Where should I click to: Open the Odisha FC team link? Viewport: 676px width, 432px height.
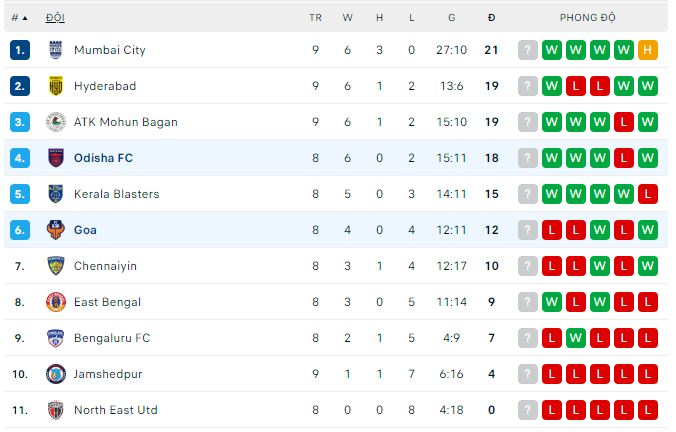pos(103,158)
